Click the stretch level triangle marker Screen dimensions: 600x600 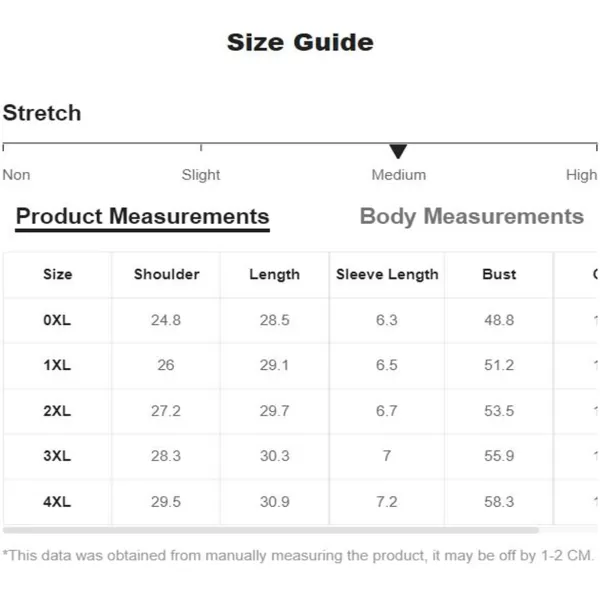tap(398, 152)
